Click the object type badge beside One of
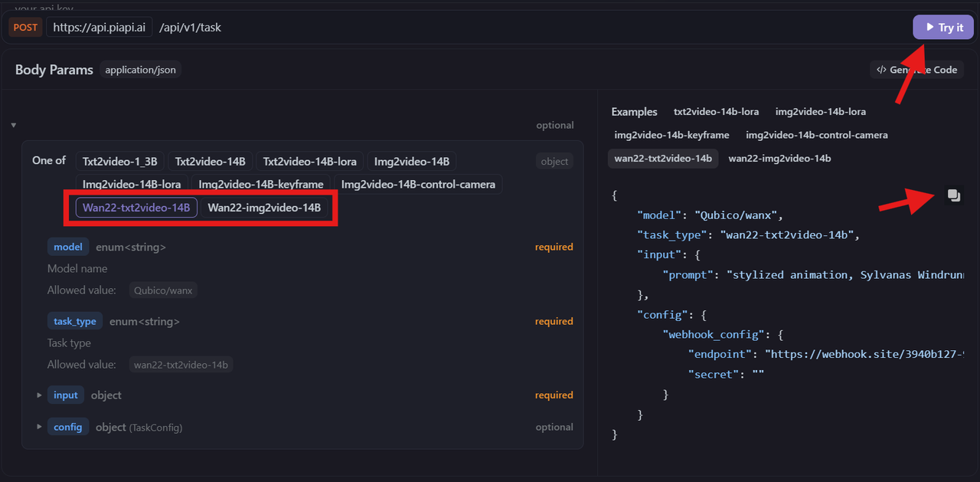Screen dimensions: 980x482 click(554, 162)
